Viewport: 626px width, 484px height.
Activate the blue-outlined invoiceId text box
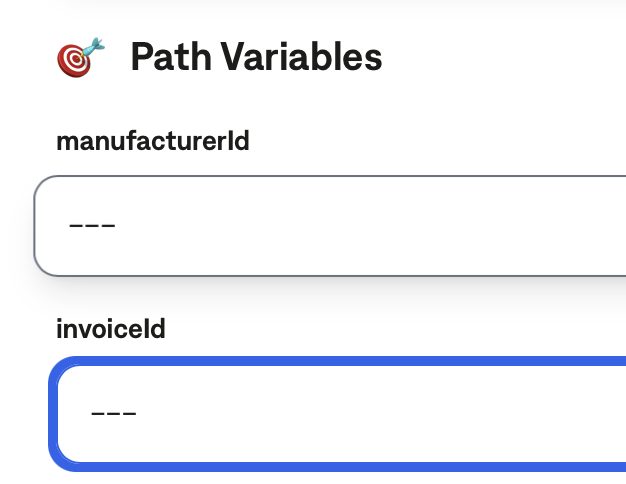pyautogui.click(x=340, y=413)
